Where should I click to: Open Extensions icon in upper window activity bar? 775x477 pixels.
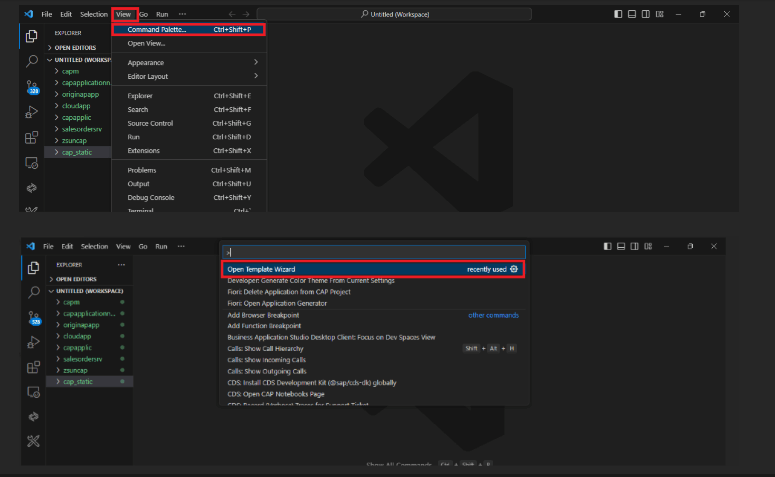pyautogui.click(x=32, y=137)
